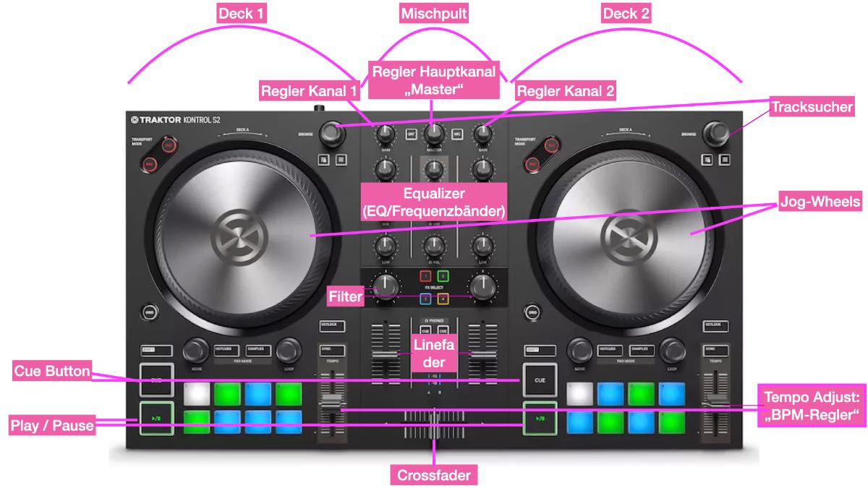Click channel 2 line fader cap

tap(482, 354)
